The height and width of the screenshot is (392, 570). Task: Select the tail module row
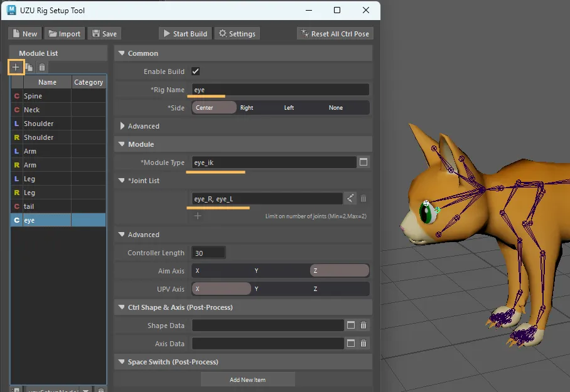tap(58, 206)
